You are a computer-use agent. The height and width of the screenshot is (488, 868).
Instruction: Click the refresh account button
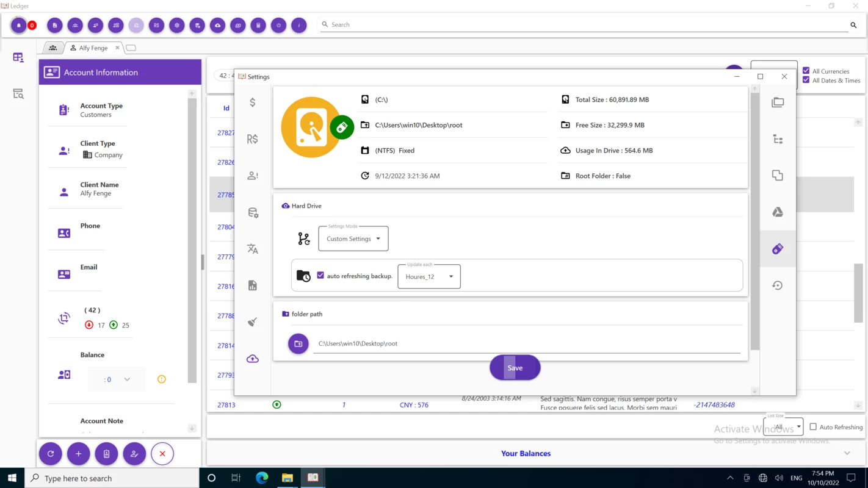click(x=51, y=454)
